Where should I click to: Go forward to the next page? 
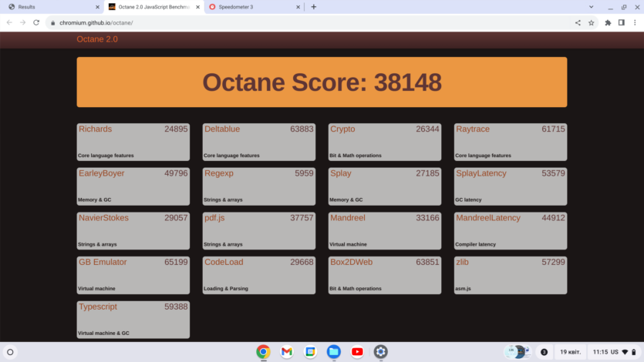pyautogui.click(x=23, y=22)
